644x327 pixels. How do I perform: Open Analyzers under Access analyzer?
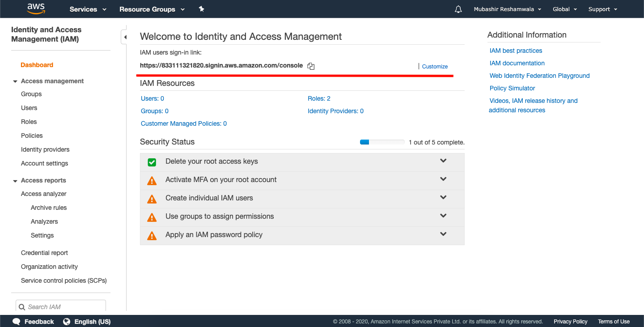44,221
